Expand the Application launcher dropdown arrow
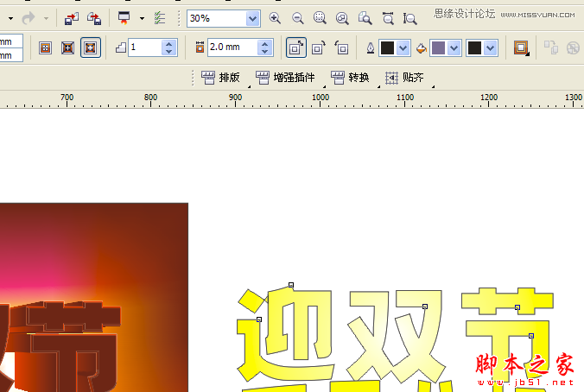 coord(142,18)
